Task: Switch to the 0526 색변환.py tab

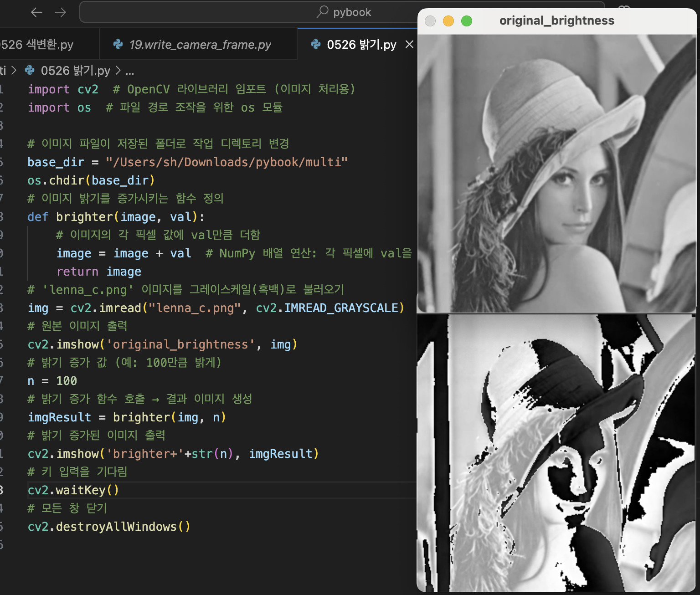Action: click(x=36, y=45)
